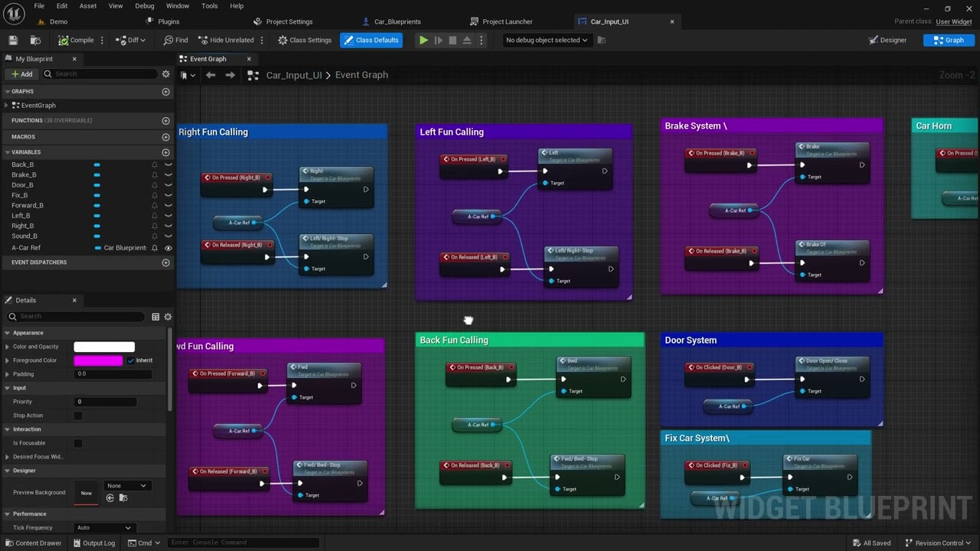Open the Asset menu
The image size is (980, 551).
pyautogui.click(x=88, y=6)
